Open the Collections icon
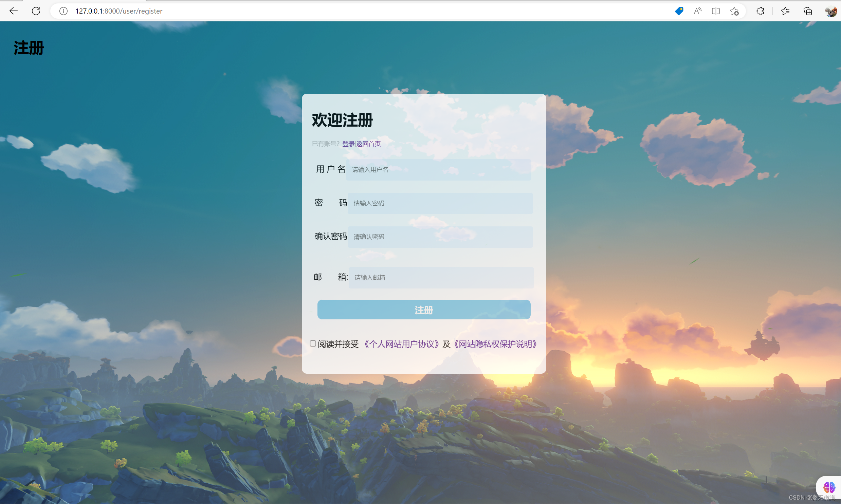 [x=808, y=11]
